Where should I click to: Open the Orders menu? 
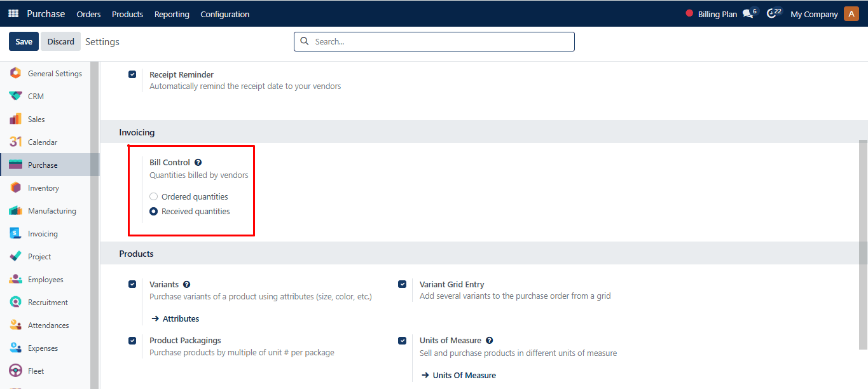coord(88,14)
